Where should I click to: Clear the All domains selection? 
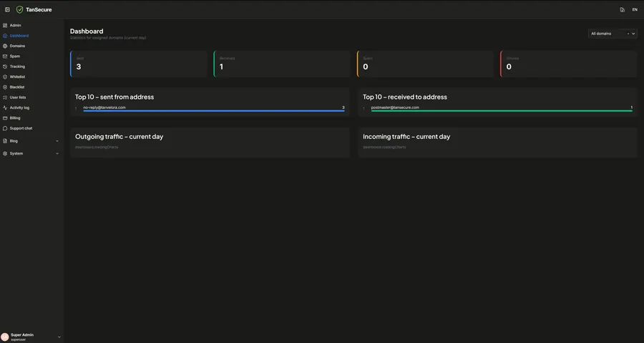pos(628,34)
